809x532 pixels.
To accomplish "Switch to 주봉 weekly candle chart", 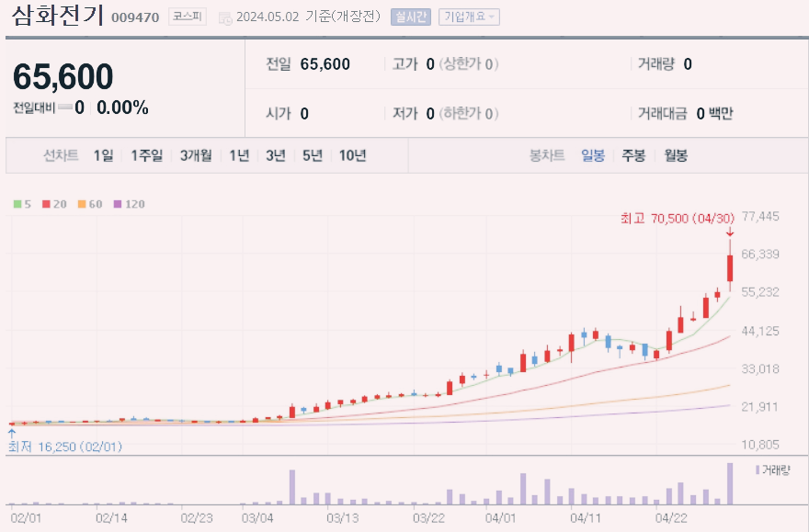I will tap(633, 155).
